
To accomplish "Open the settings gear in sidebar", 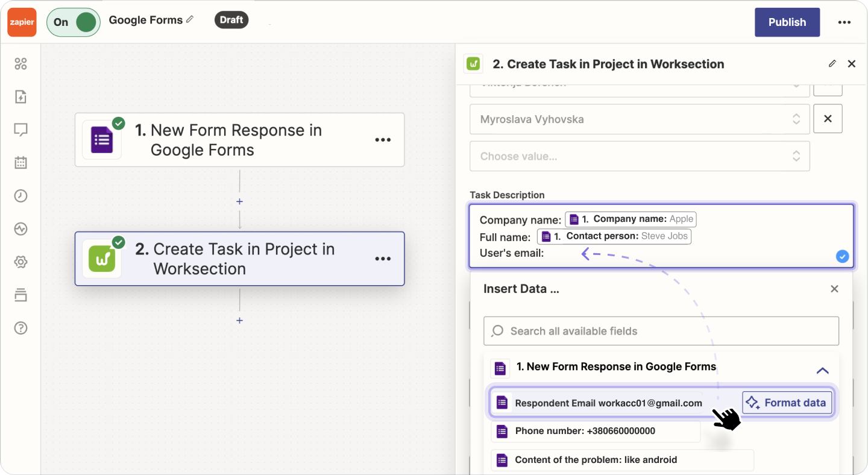I will coord(21,262).
